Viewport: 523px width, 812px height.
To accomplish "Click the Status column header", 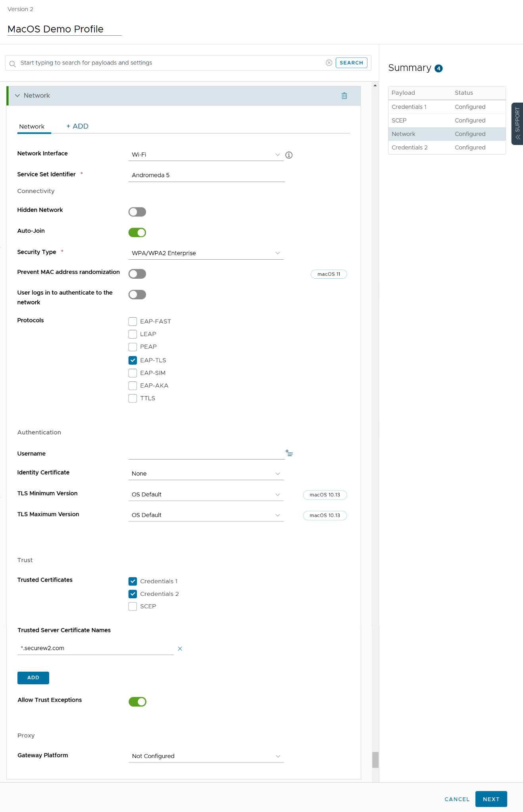I will [464, 93].
